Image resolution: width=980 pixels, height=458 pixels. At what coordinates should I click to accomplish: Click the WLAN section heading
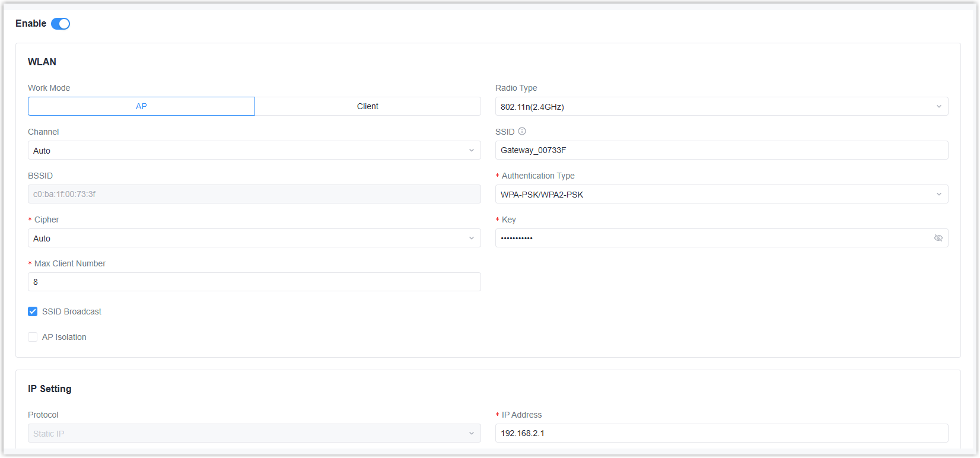coord(42,62)
